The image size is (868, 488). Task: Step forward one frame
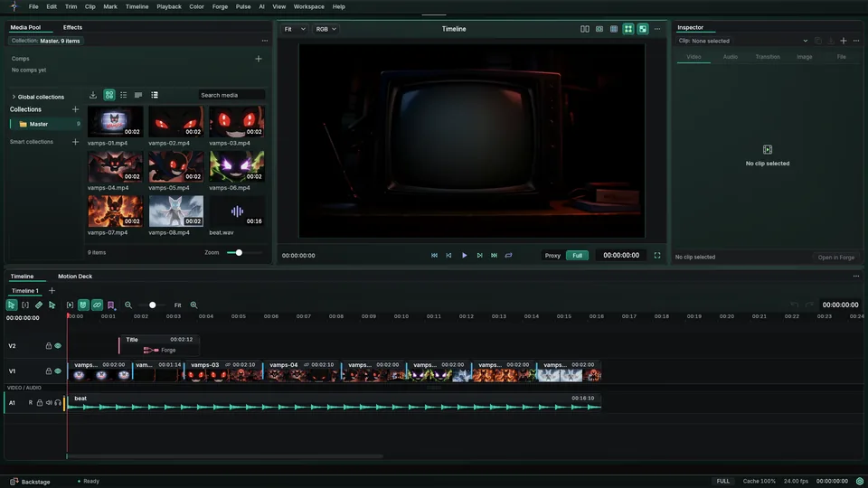[479, 256]
